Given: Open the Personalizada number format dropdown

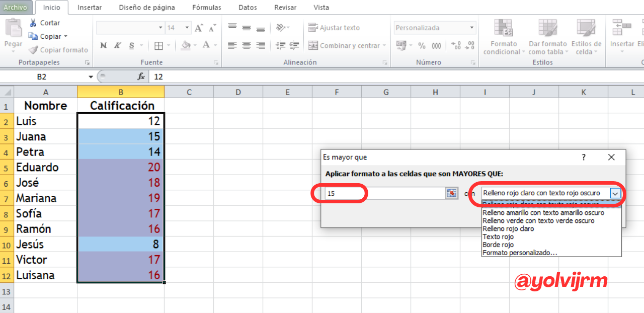Looking at the screenshot, I should 472,28.
